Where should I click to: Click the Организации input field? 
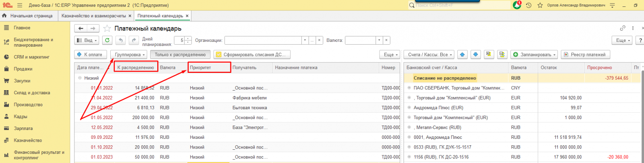263,40
